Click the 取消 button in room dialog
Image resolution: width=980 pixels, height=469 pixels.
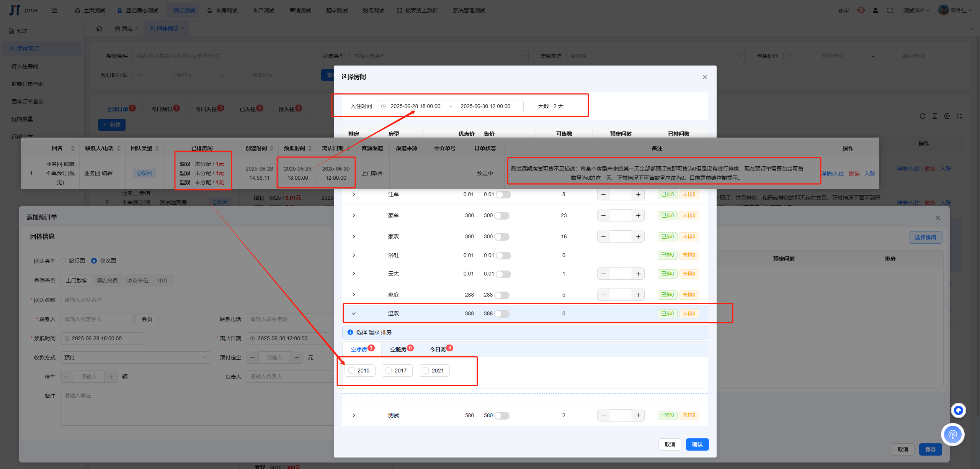point(670,444)
